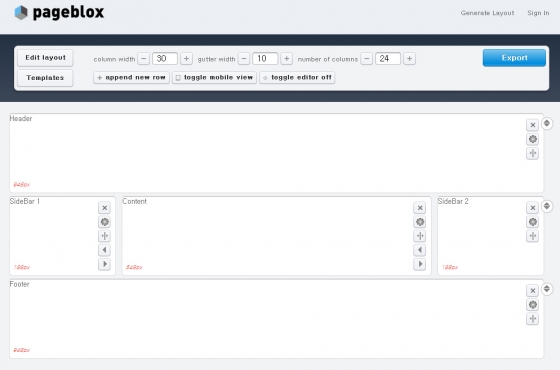
Task: Increase the gutter width value
Action: coord(286,59)
